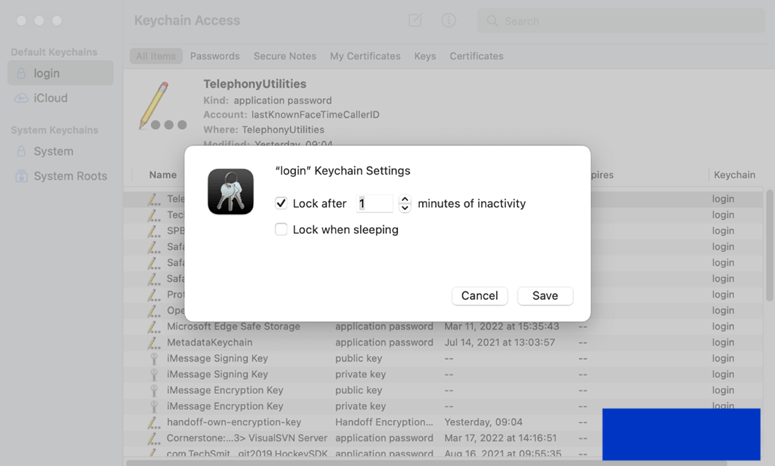This screenshot has height=466, width=775.
Task: Increase minutes using the stepper up arrow
Action: point(405,199)
